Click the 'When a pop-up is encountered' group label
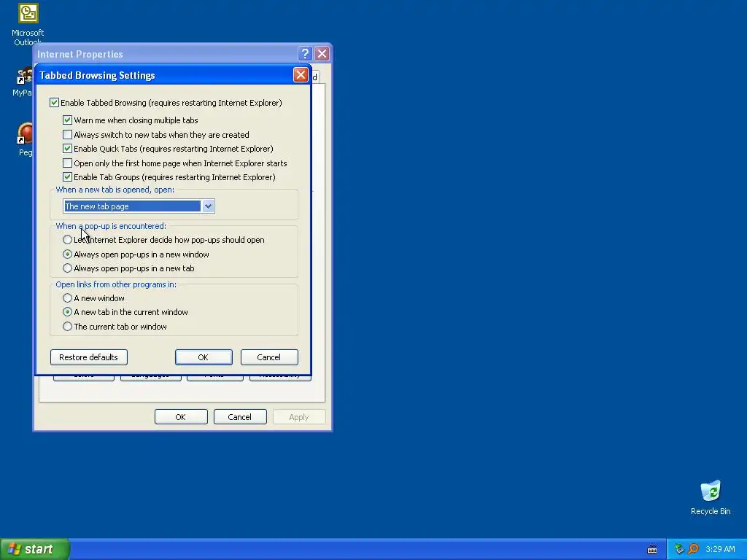Screen dimensions: 747x560 [111, 226]
